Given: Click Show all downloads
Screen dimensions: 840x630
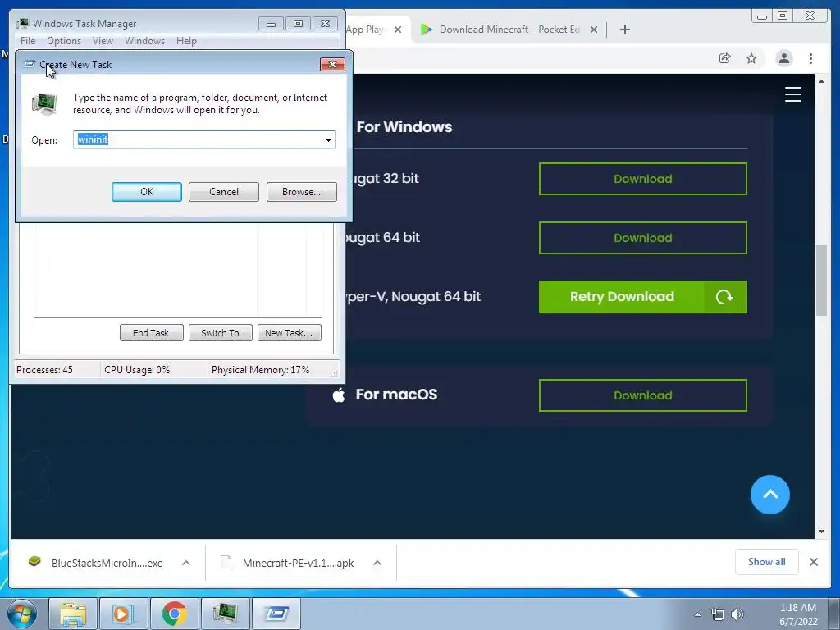Looking at the screenshot, I should pyautogui.click(x=767, y=561).
